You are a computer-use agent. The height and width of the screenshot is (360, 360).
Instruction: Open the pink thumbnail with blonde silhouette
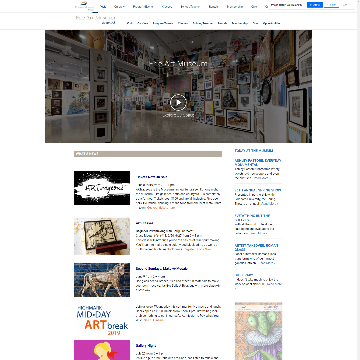coord(102,350)
